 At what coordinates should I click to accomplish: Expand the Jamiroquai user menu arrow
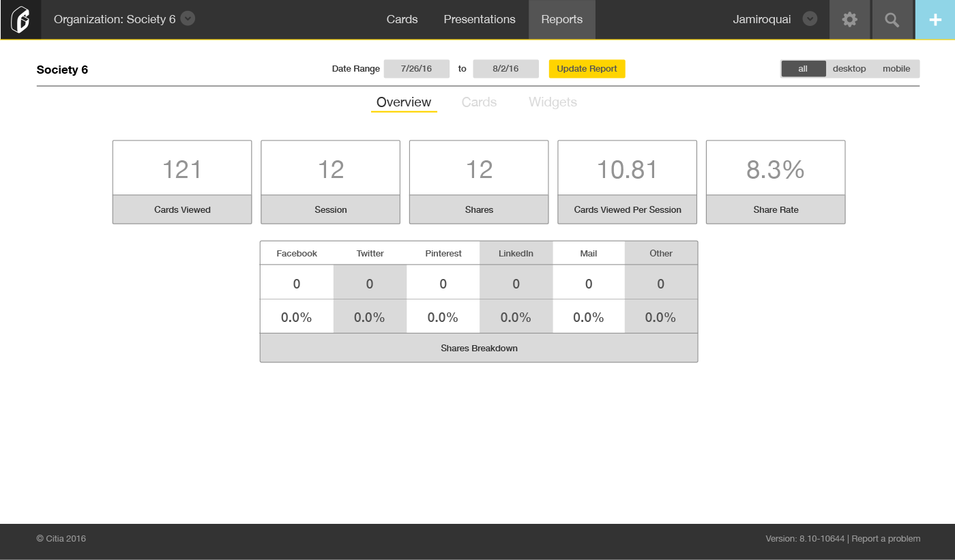pyautogui.click(x=810, y=18)
